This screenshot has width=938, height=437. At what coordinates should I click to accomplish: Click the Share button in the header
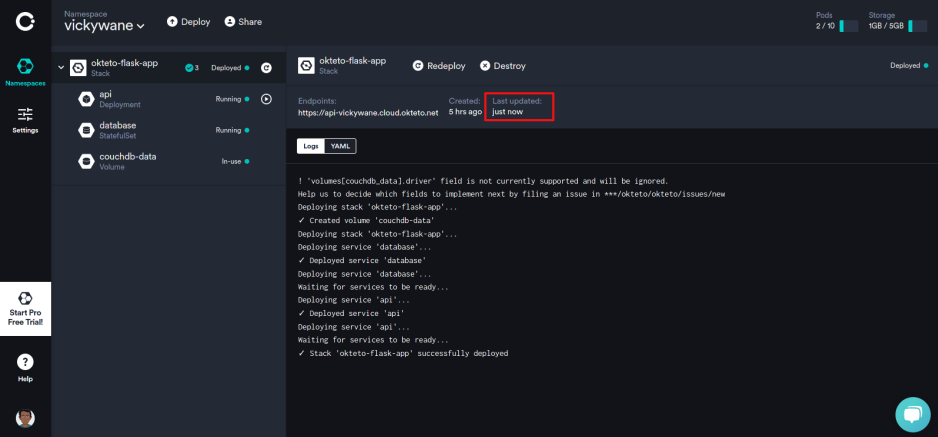pos(243,22)
